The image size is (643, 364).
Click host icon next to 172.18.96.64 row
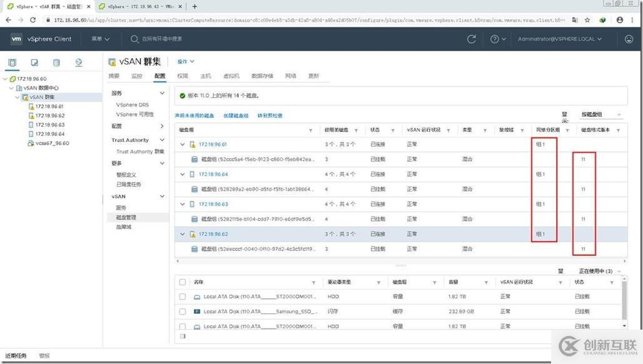coord(192,174)
